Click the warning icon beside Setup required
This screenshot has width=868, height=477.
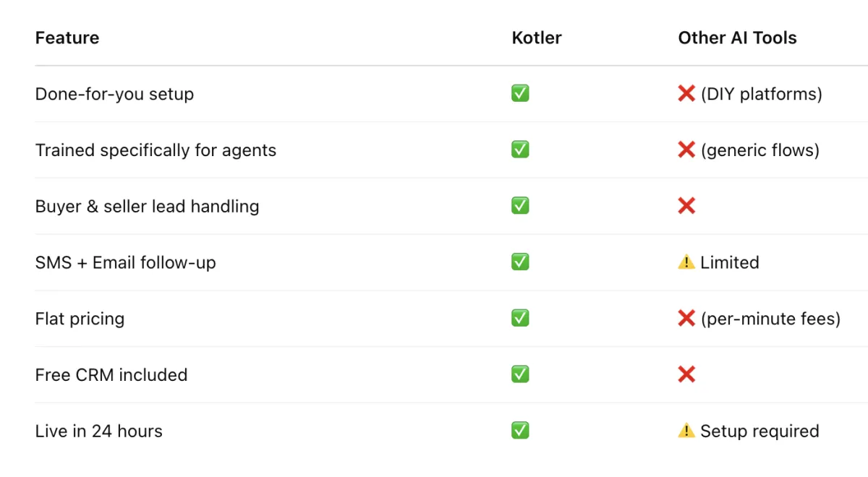(x=686, y=431)
